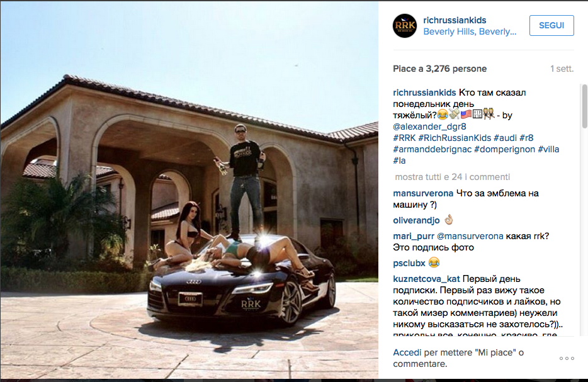Open commenter kuznetcova_kat's profile
The image size is (588, 382).
(x=426, y=279)
